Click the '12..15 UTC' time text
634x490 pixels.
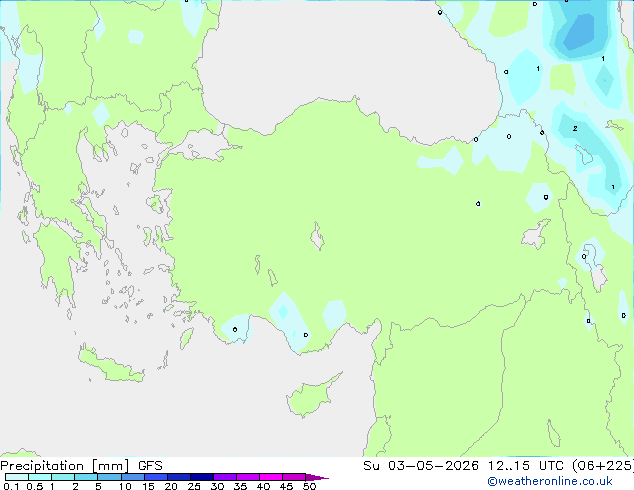526,466
